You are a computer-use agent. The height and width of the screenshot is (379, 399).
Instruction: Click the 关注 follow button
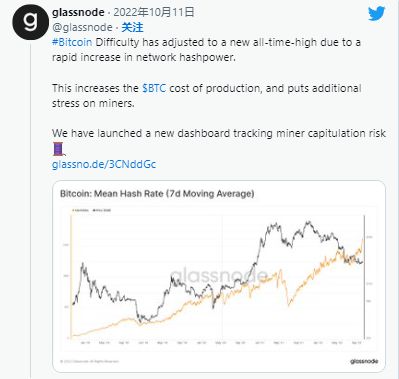tap(132, 27)
